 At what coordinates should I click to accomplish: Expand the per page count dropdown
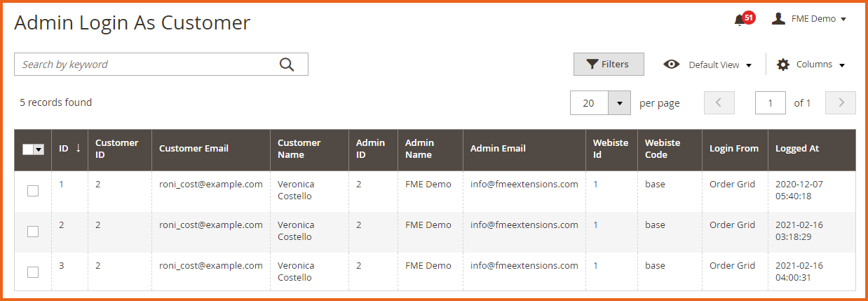click(619, 103)
